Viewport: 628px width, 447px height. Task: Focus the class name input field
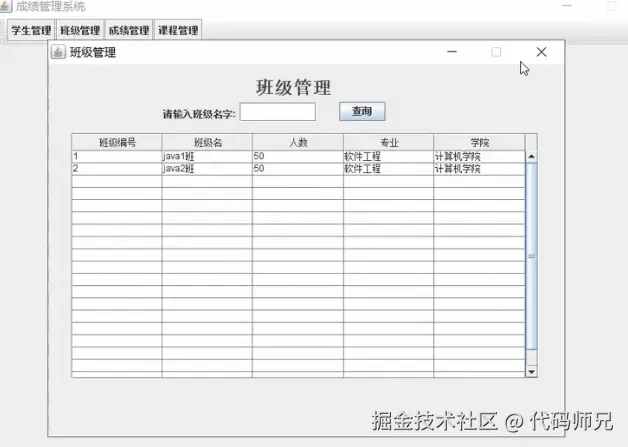(x=278, y=112)
